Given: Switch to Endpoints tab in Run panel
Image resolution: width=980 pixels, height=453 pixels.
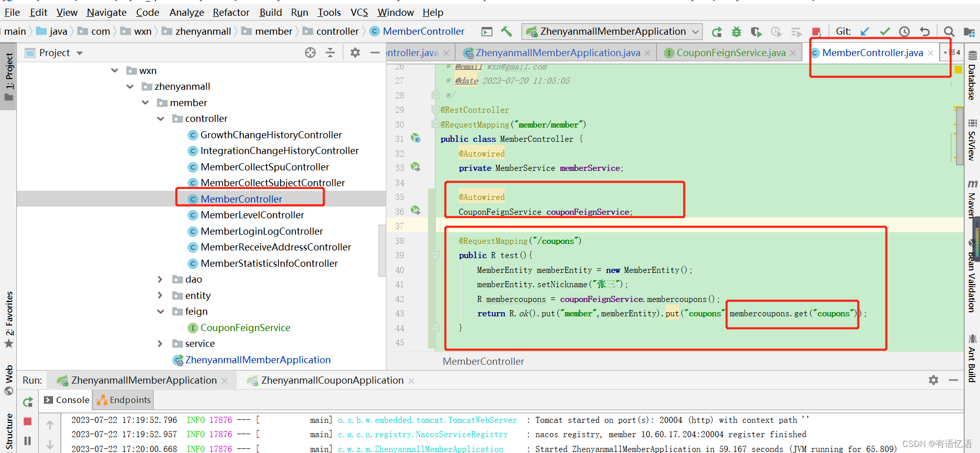Looking at the screenshot, I should tap(124, 400).
